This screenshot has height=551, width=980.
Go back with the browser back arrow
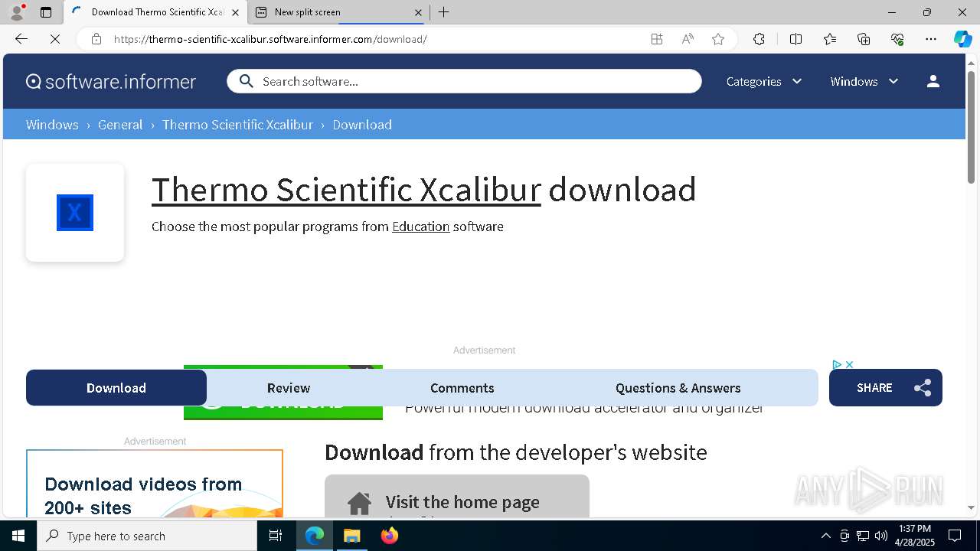21,39
